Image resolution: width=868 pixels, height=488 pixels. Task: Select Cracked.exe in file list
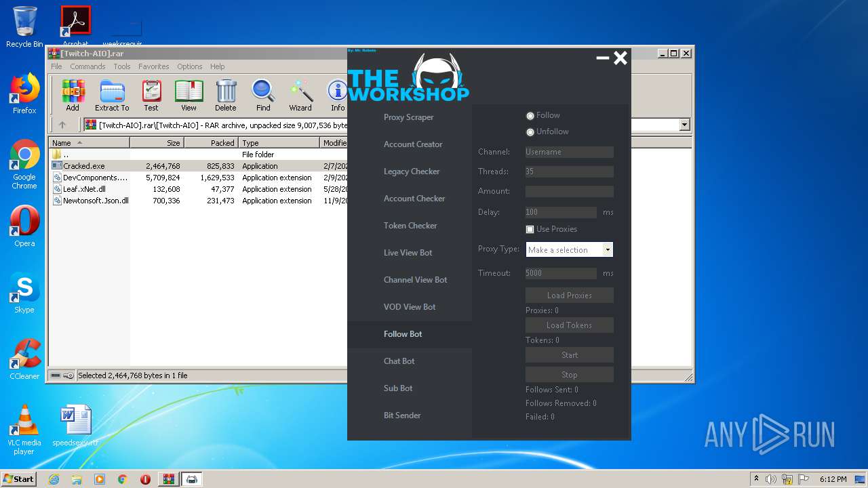point(199,166)
